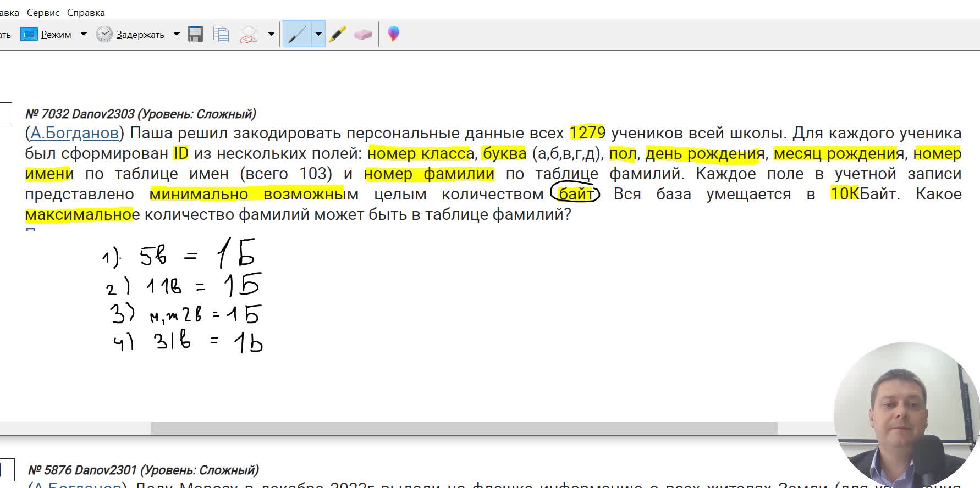
Task: Click the highlighted word буква
Action: pos(504,153)
